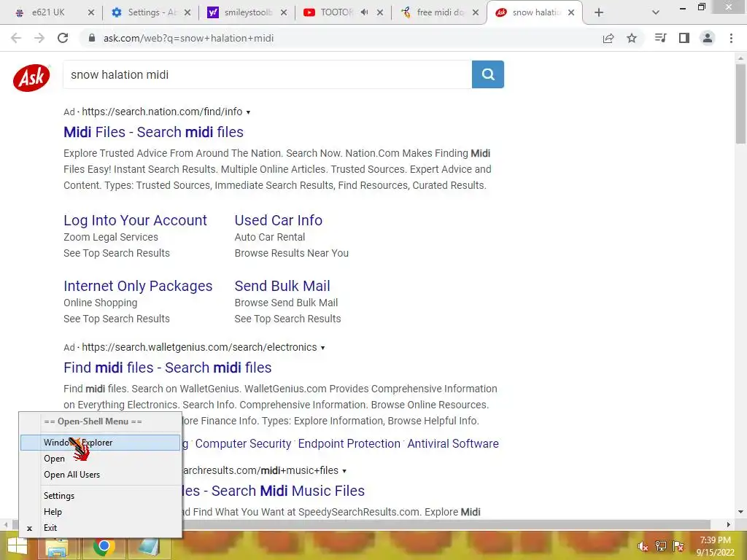Close the smileystoolb tab
Viewport: 747px width, 560px height.
coord(284,12)
